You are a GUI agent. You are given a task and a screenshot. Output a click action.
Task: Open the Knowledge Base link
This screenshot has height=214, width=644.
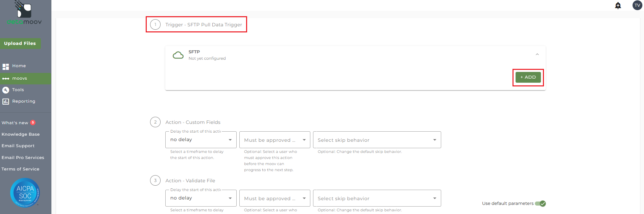pyautogui.click(x=21, y=134)
